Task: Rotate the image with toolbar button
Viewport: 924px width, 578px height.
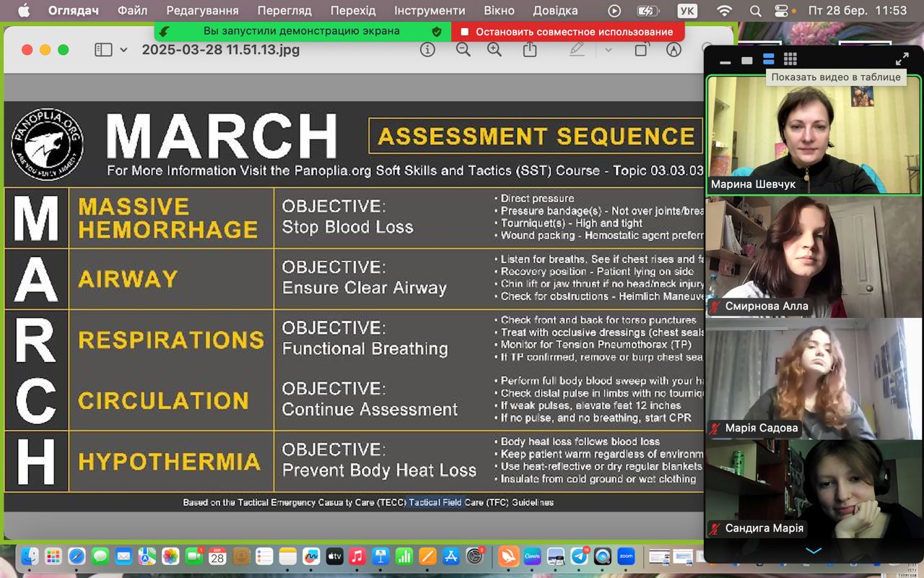Action: (641, 49)
